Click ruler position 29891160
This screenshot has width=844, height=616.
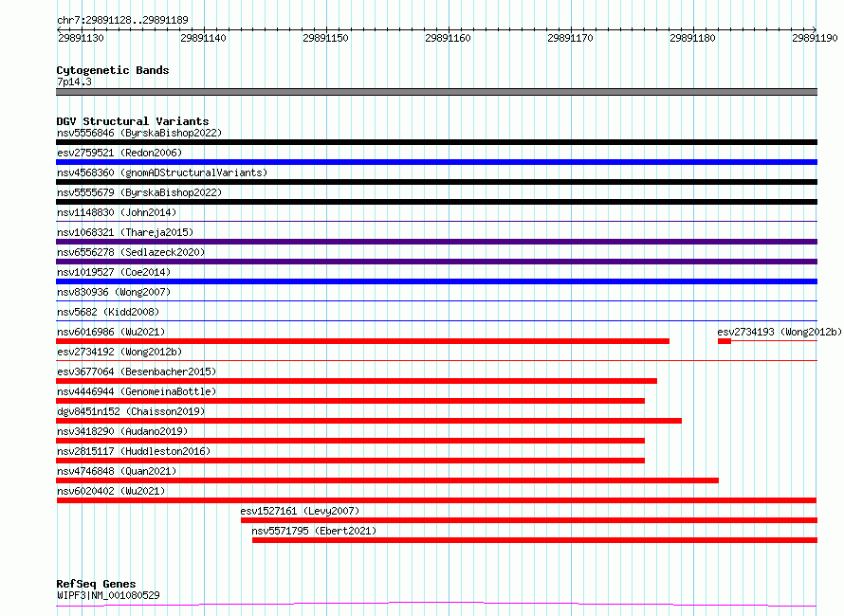pos(448,38)
